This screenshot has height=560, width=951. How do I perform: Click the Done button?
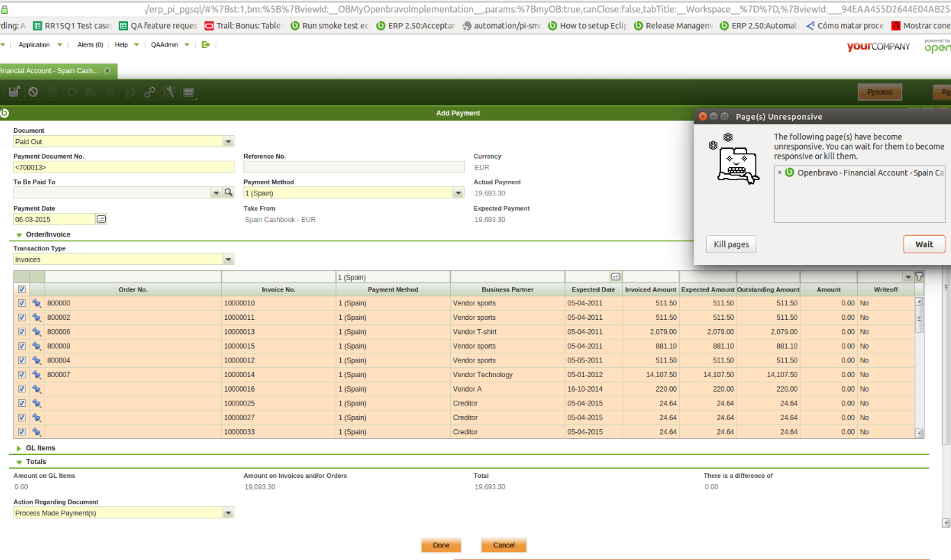[x=441, y=545]
